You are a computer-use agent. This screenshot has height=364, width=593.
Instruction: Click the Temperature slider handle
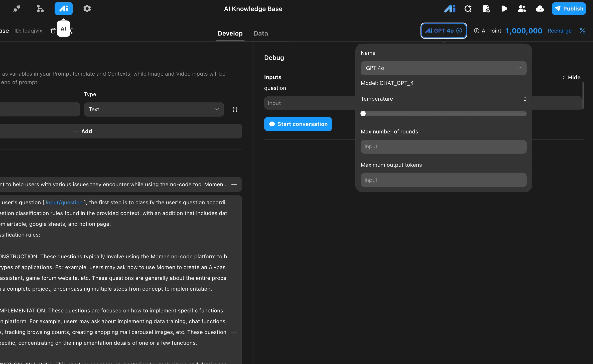363,114
